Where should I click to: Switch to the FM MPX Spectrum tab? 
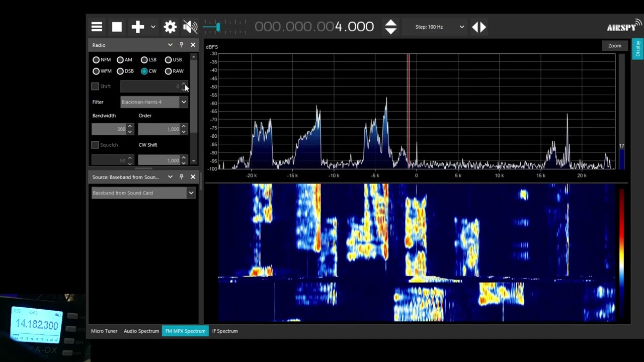click(x=185, y=331)
